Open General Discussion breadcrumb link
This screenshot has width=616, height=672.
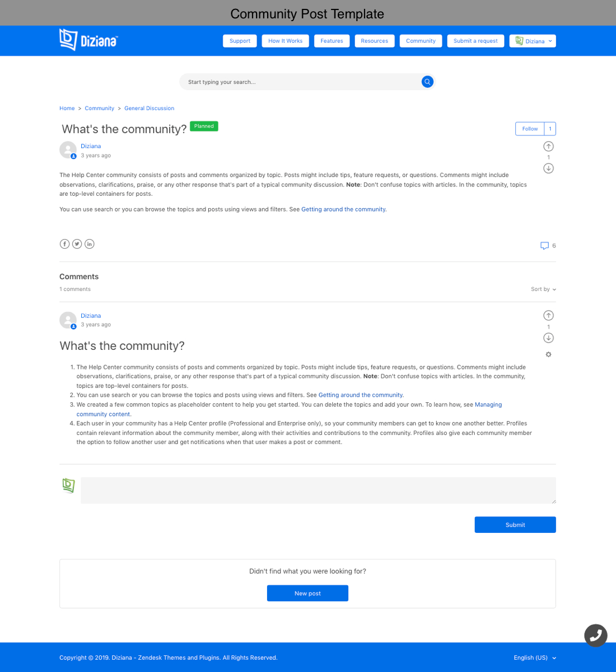click(x=149, y=108)
